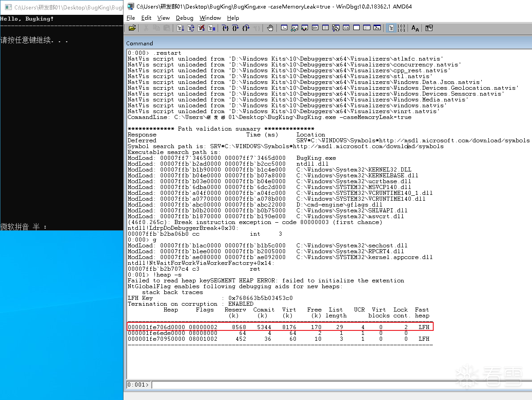This screenshot has width=532, height=400.
Task: Click the Cut icon in WinDbg toolbar
Action: click(x=146, y=28)
